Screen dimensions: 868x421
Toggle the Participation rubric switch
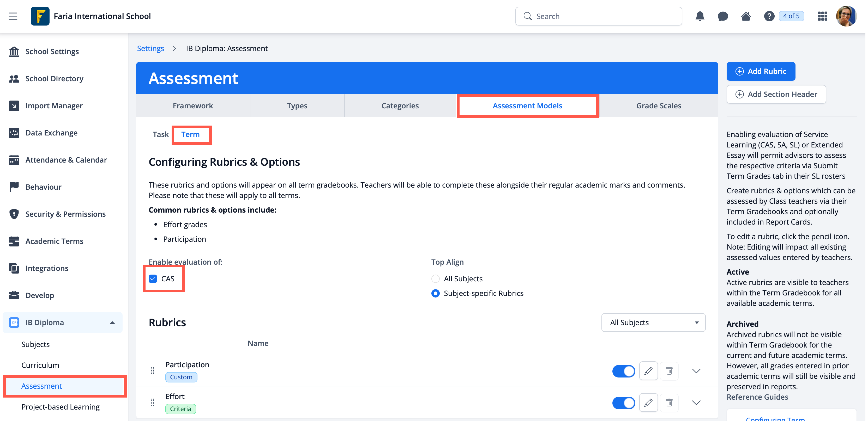(x=623, y=371)
